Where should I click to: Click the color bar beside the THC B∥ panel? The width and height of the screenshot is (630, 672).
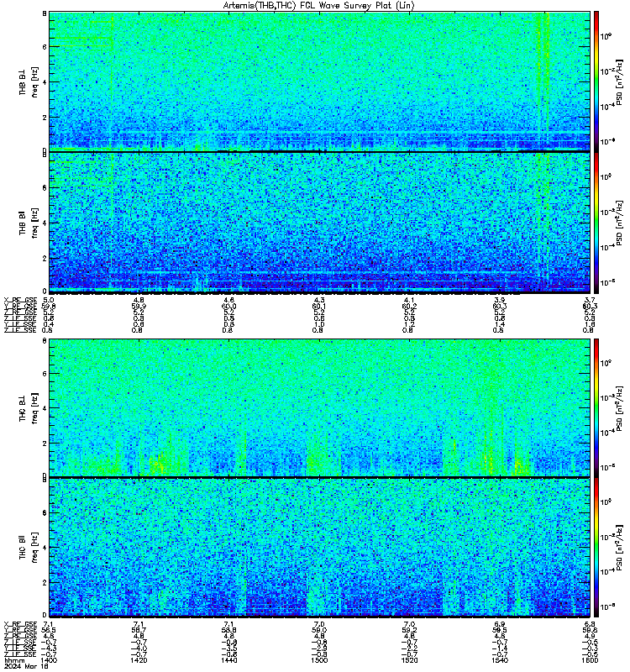[596, 548]
